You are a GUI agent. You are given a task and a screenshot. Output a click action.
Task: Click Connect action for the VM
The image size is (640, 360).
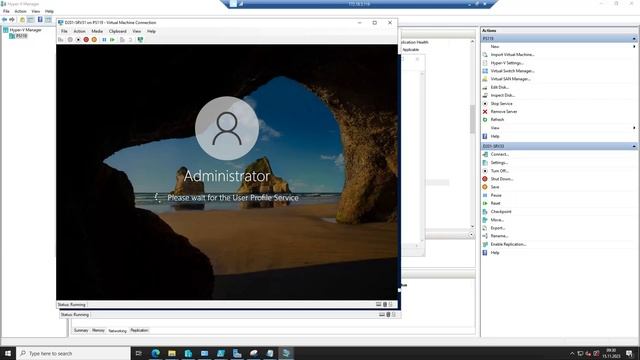[x=500, y=154]
